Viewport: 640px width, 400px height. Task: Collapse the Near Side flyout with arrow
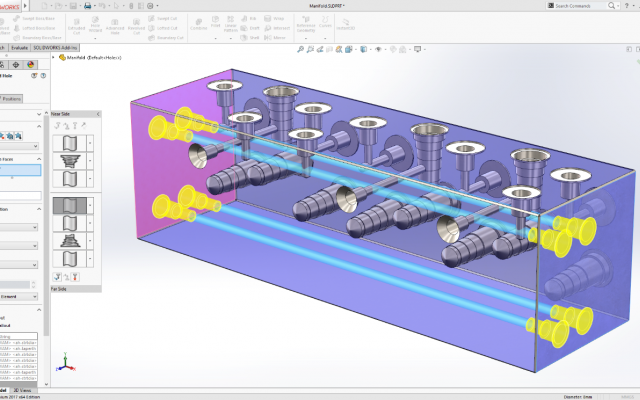tap(98, 114)
